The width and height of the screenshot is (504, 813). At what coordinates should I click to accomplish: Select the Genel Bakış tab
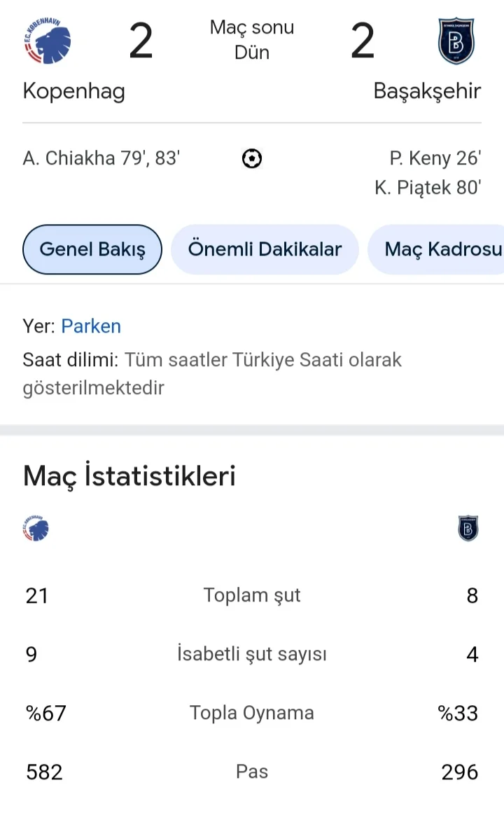[x=92, y=249]
